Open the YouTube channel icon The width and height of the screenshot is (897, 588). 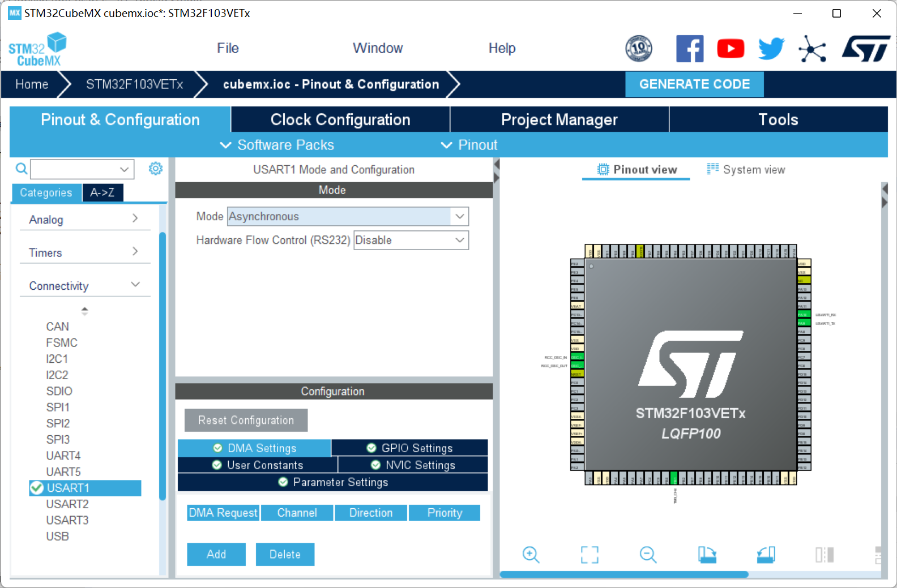tap(731, 49)
